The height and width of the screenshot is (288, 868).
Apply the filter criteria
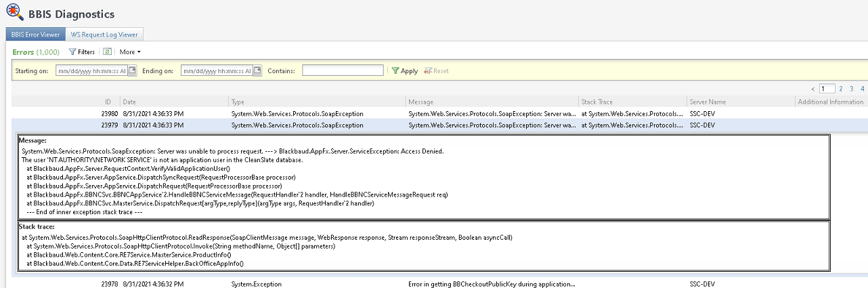click(405, 70)
